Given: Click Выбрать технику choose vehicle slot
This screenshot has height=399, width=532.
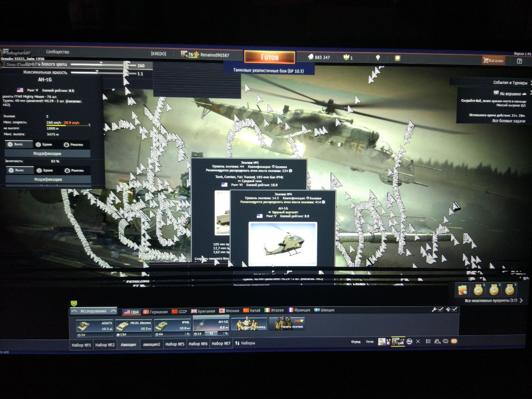Looking at the screenshot, I should (x=249, y=324).
